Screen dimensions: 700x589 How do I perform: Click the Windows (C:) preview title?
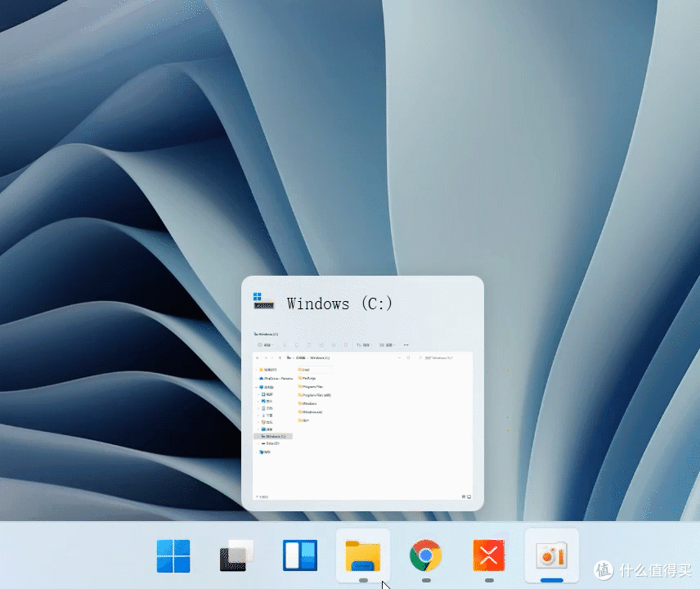pyautogui.click(x=339, y=303)
